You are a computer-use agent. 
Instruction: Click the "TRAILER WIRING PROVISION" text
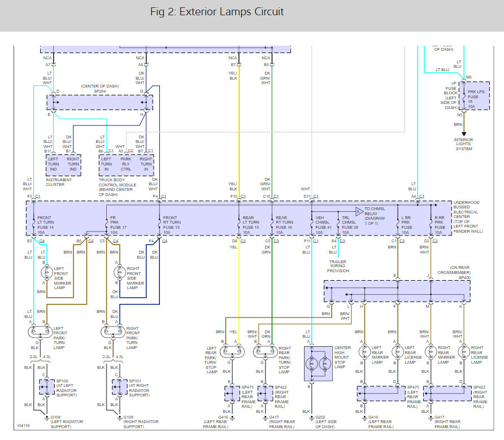[x=338, y=266]
